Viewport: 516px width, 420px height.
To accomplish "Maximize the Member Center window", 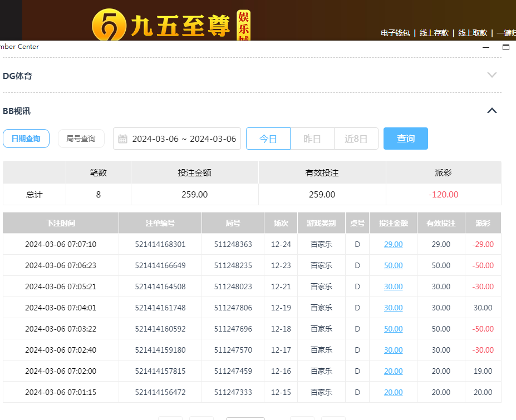I will pos(506,47).
